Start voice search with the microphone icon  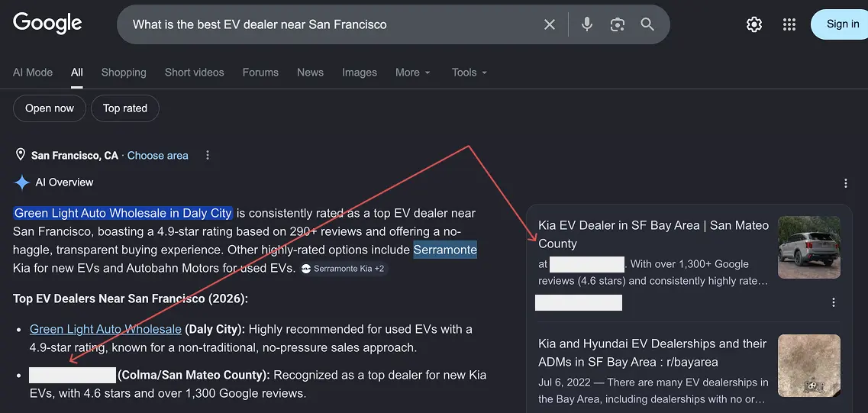(x=587, y=24)
